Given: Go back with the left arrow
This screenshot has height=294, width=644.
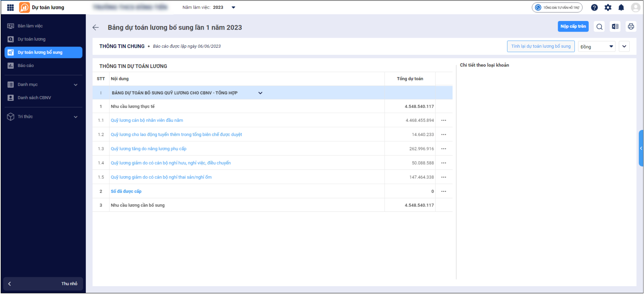Looking at the screenshot, I should tap(96, 27).
